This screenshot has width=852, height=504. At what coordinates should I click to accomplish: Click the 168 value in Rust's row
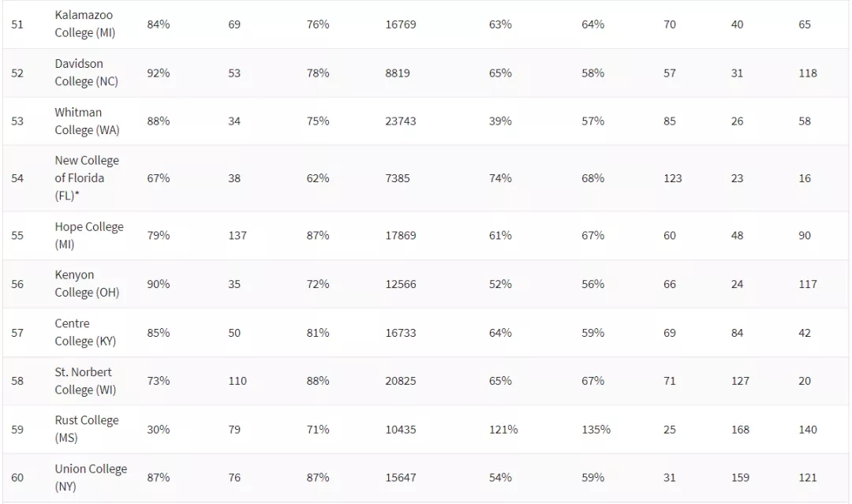(x=740, y=429)
